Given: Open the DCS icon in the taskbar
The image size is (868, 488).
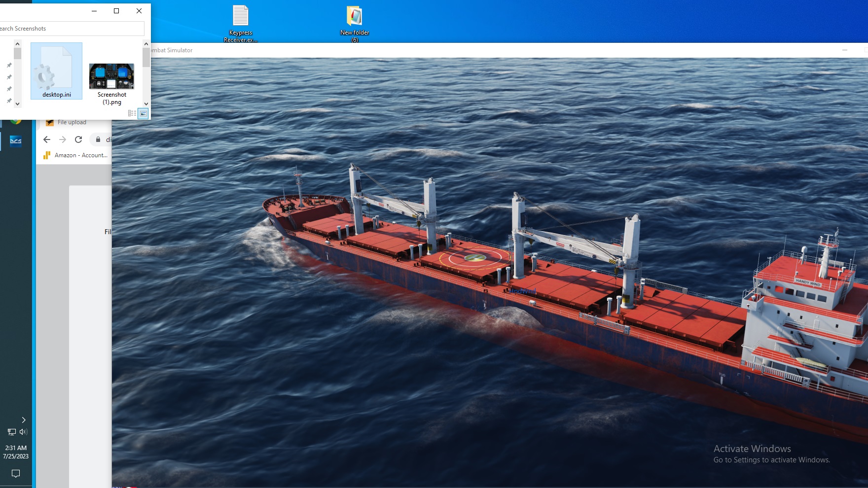Looking at the screenshot, I should 15,141.
